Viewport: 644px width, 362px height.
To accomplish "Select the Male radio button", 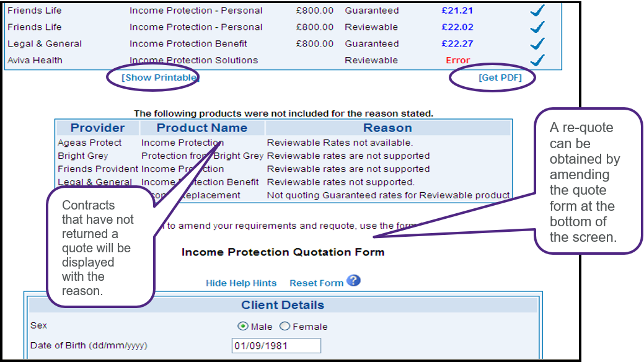I will (x=243, y=326).
